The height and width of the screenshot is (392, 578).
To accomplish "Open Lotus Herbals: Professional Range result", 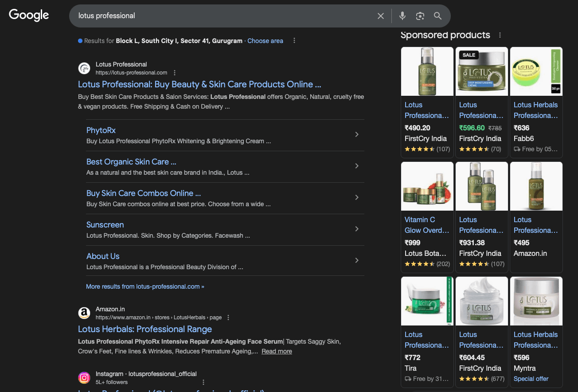I will click(145, 329).
